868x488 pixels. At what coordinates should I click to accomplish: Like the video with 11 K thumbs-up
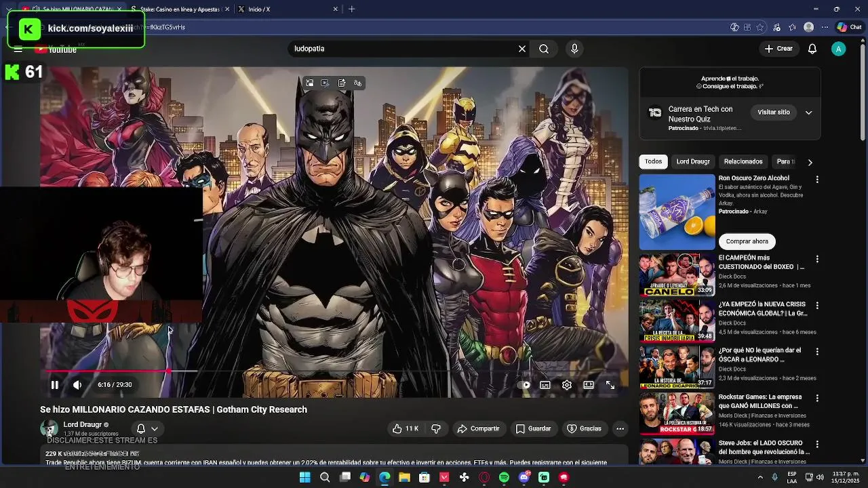click(405, 428)
